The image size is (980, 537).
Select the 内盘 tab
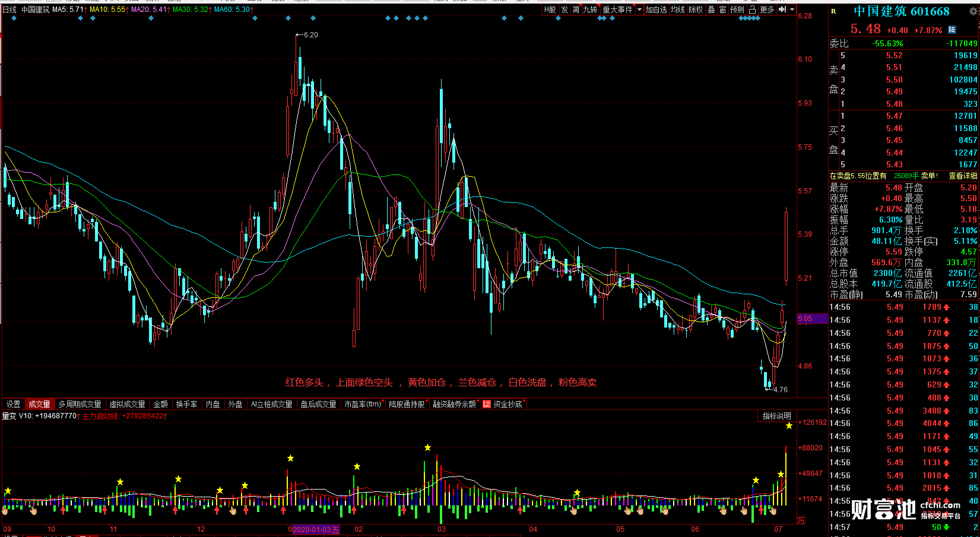[x=213, y=404]
